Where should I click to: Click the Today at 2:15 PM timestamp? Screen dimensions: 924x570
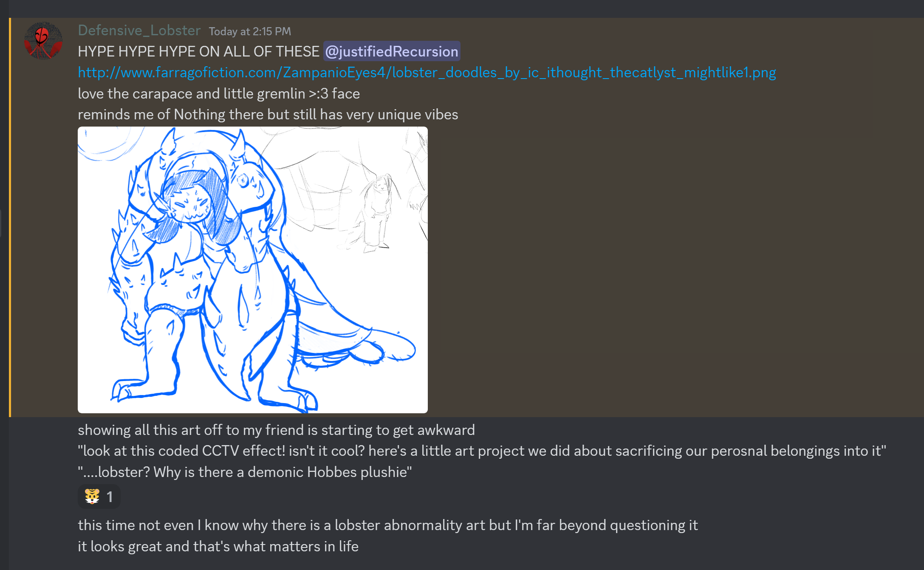coord(250,31)
